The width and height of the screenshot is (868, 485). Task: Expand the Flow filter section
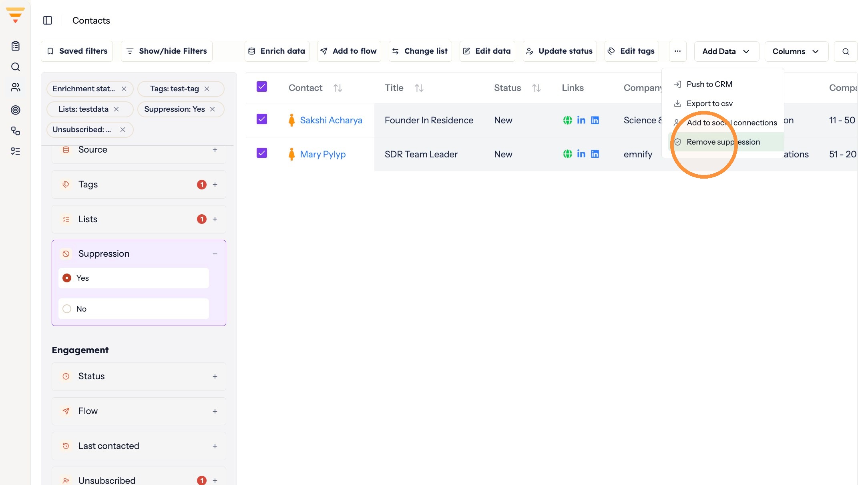(215, 411)
